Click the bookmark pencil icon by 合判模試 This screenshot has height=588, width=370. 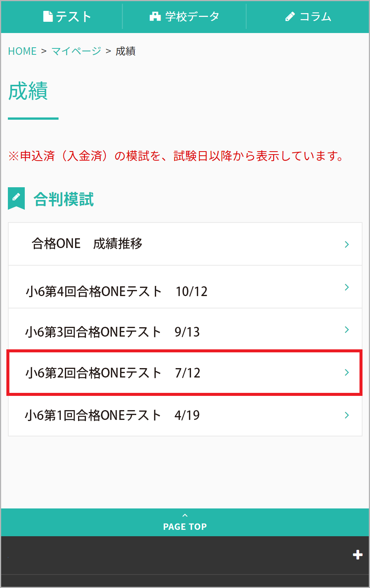point(16,198)
